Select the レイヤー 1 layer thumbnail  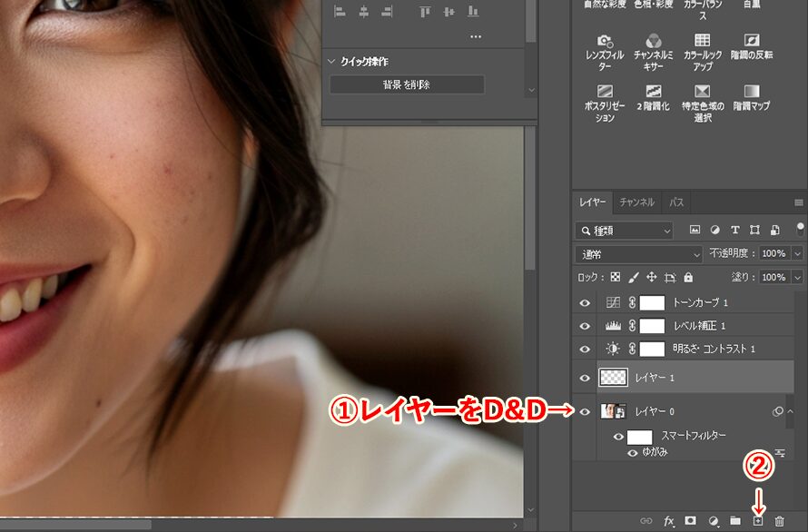coord(612,378)
